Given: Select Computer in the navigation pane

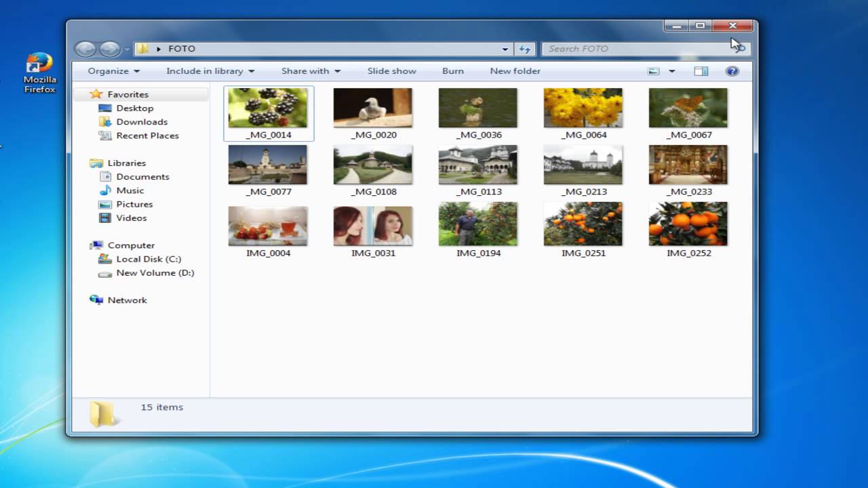Looking at the screenshot, I should point(131,245).
